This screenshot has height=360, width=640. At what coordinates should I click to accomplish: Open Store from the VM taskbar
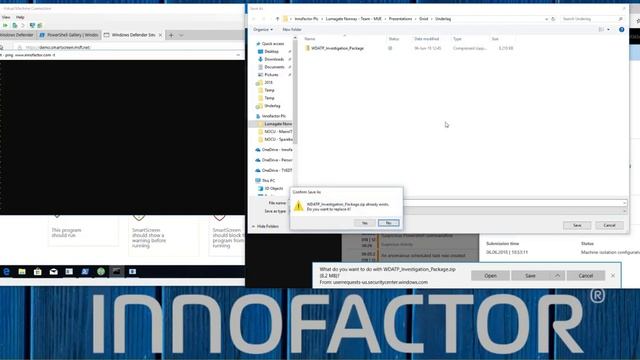[x=38, y=271]
